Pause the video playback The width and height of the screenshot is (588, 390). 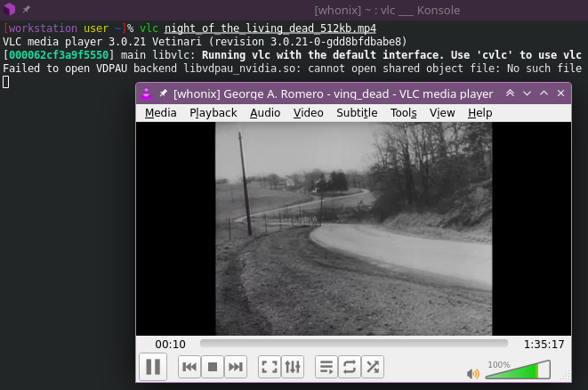pyautogui.click(x=153, y=366)
